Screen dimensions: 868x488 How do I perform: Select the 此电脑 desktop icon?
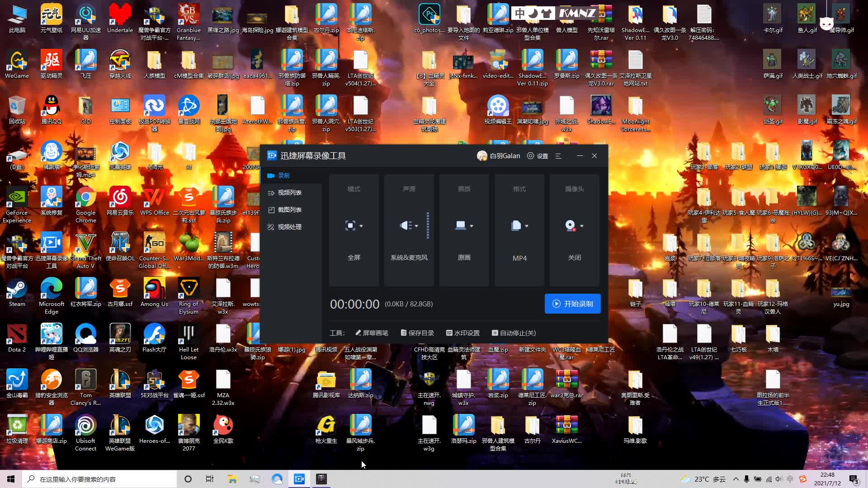pos(17,19)
